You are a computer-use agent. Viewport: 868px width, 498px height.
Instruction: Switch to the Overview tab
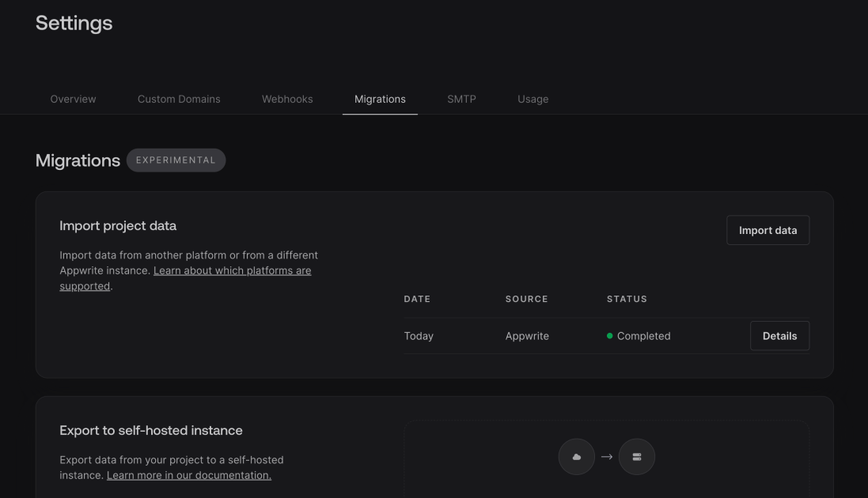72,99
